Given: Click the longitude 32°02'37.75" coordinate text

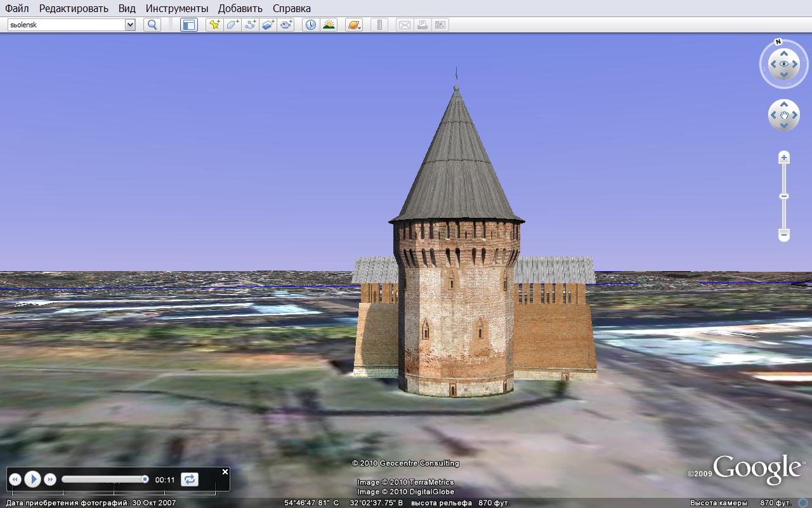Looking at the screenshot, I should click(x=376, y=503).
